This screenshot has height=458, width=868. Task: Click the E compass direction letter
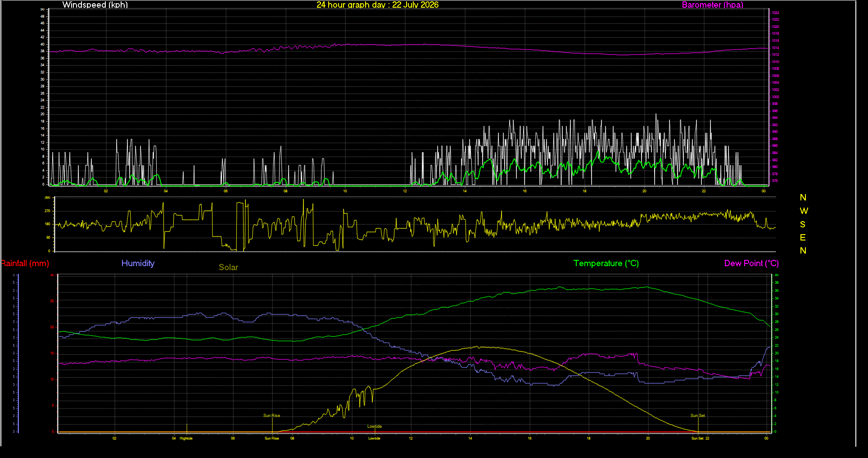pos(803,237)
